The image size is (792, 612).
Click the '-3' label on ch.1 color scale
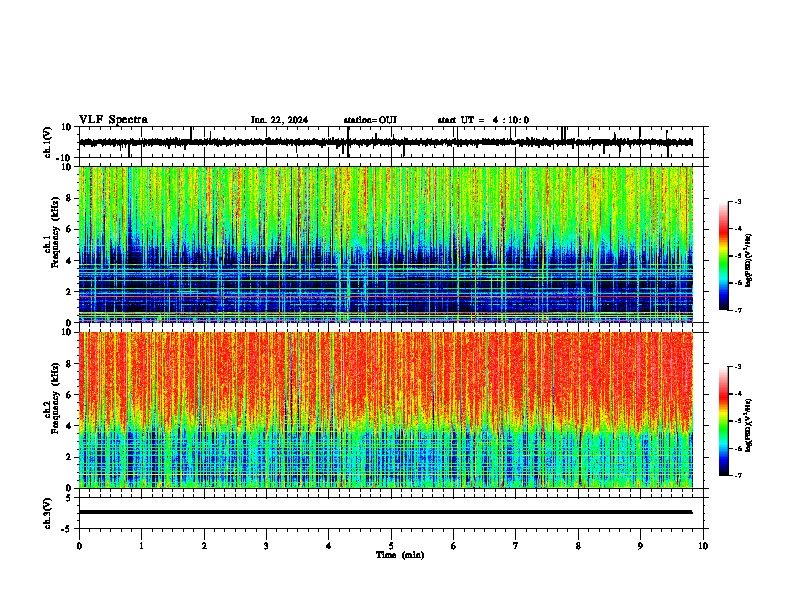[x=738, y=202]
